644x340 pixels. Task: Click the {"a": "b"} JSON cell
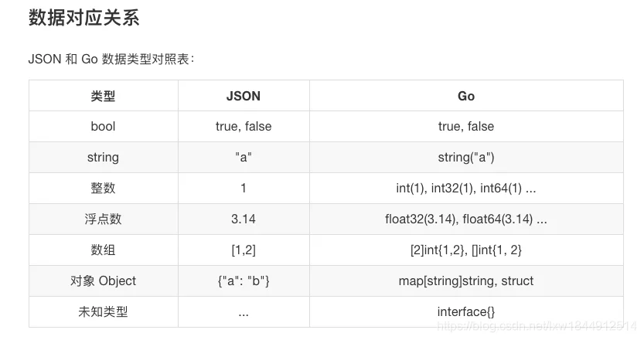point(244,280)
